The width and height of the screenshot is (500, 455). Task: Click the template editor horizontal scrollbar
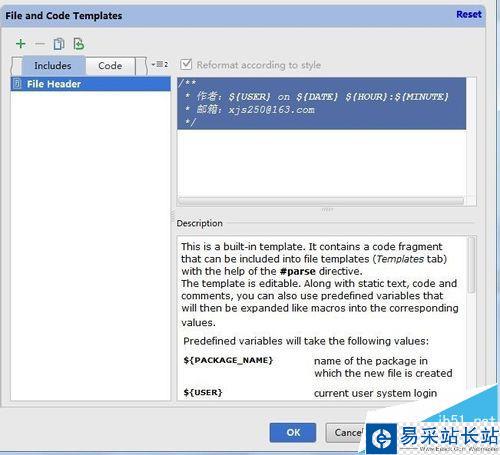pos(321,201)
